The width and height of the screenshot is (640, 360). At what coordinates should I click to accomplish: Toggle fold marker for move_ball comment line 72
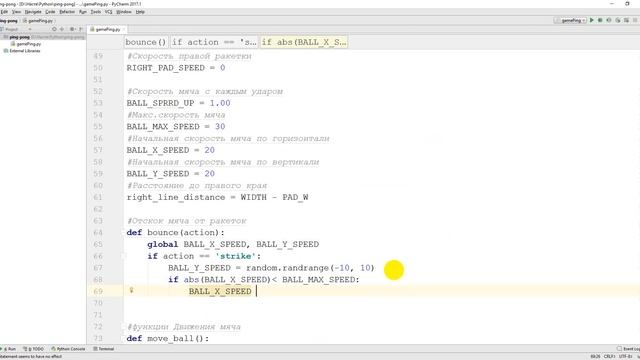coord(123,327)
